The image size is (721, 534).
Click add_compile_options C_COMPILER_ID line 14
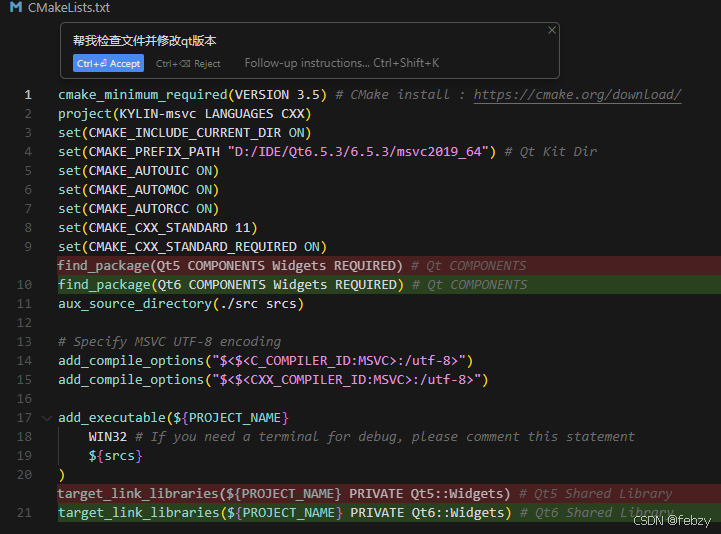[265, 361]
